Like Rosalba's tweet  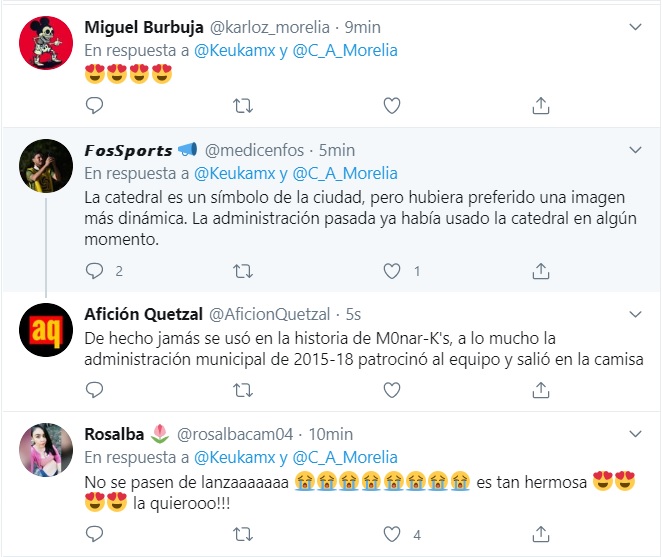392,533
